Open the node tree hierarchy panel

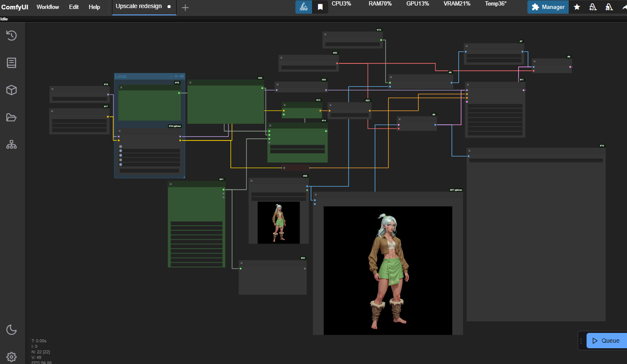(x=11, y=145)
